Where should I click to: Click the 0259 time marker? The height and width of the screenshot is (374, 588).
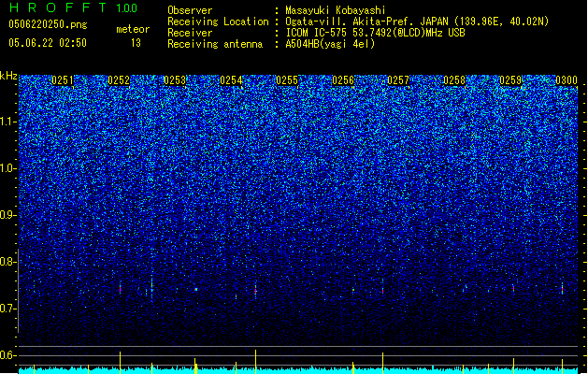(x=510, y=80)
